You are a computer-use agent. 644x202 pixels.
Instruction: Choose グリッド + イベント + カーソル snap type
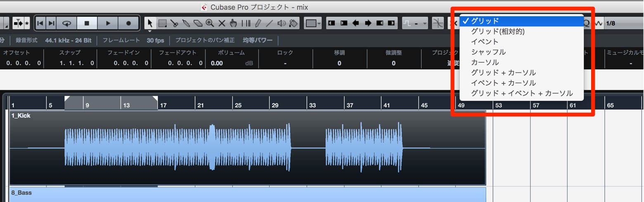[521, 93]
